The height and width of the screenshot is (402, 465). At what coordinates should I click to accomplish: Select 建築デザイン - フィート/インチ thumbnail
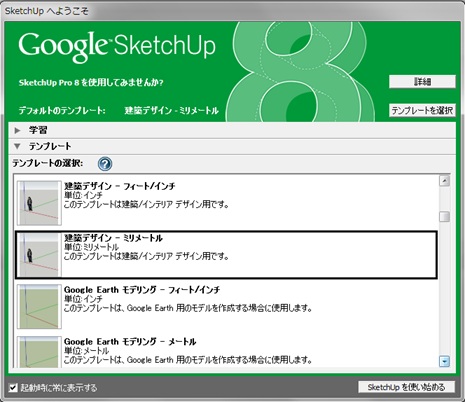39,203
